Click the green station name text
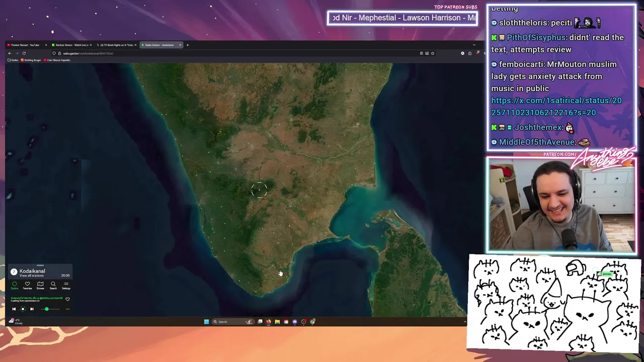Image resolution: width=644 pixels, height=362 pixels. click(x=37, y=298)
